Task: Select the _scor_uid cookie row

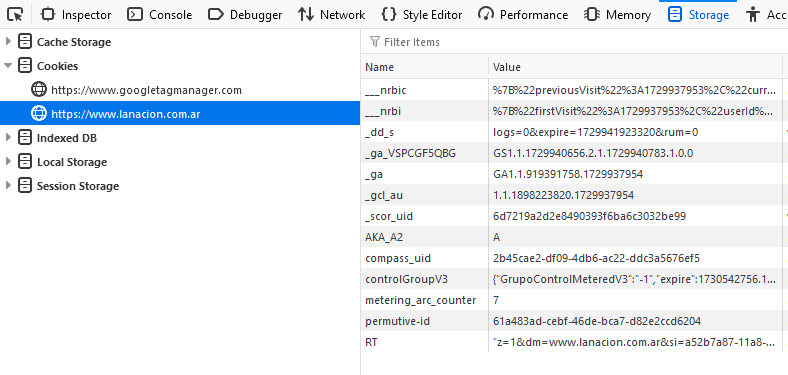Action: pos(574,216)
